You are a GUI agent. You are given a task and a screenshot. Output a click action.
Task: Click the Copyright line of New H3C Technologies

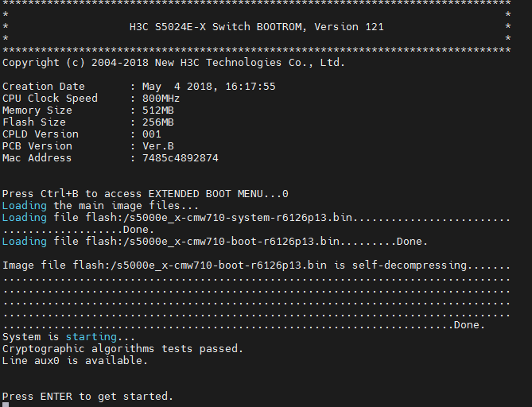coord(173,63)
